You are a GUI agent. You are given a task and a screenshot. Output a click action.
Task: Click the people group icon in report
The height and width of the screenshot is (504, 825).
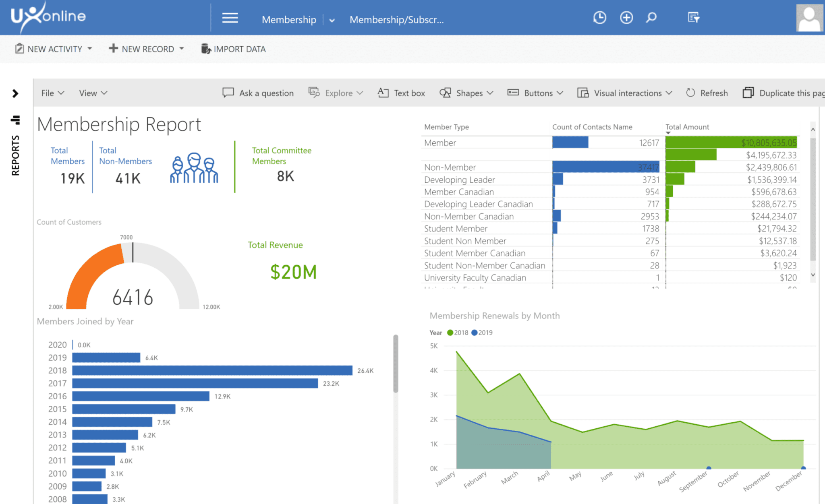point(194,168)
